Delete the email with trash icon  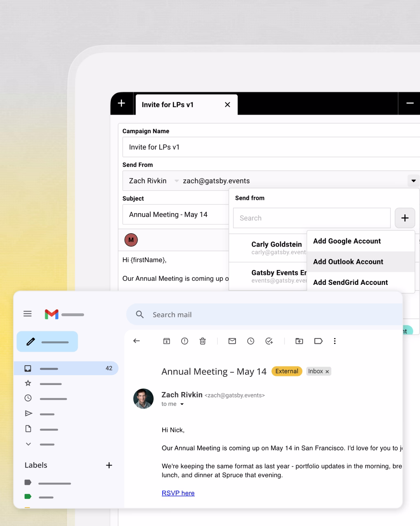coord(203,341)
